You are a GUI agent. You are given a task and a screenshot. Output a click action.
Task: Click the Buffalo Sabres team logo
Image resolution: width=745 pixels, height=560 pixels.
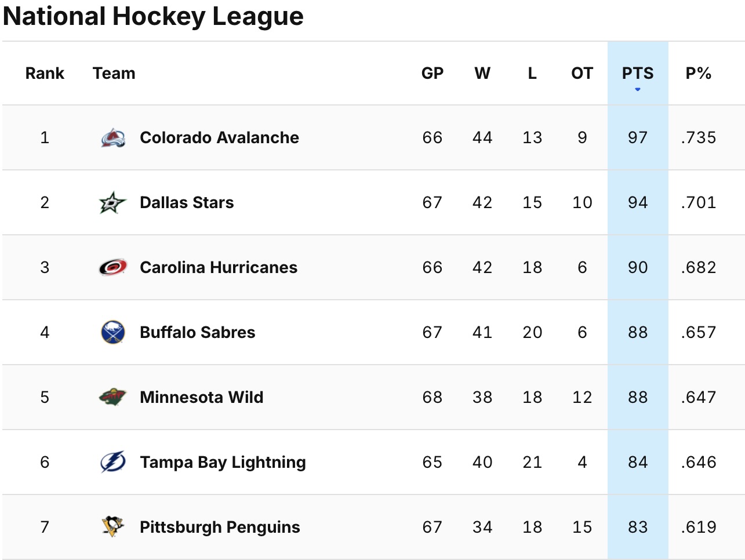112,332
